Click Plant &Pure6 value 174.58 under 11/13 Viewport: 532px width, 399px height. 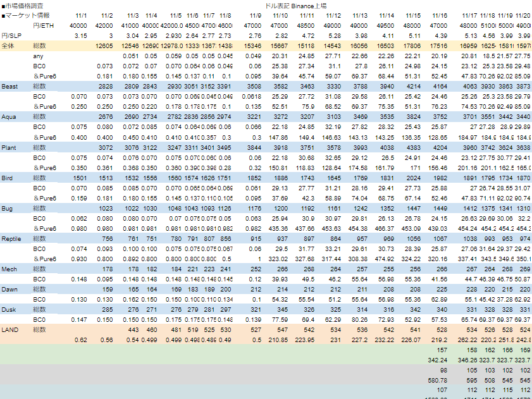click(358, 168)
